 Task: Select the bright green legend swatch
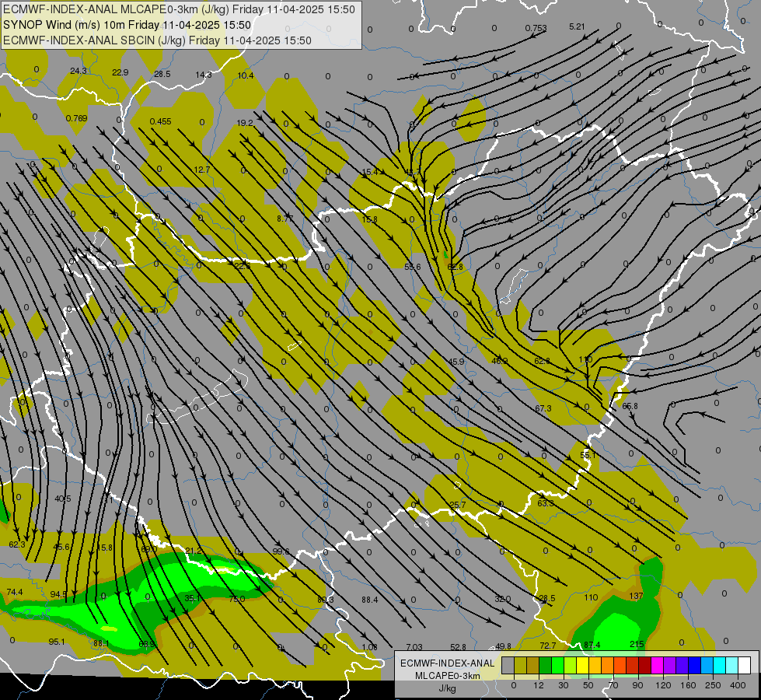[557, 665]
